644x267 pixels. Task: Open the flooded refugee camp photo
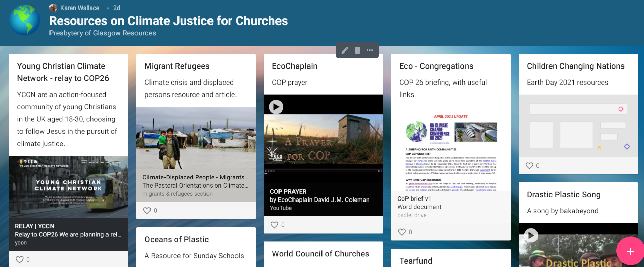tap(196, 138)
